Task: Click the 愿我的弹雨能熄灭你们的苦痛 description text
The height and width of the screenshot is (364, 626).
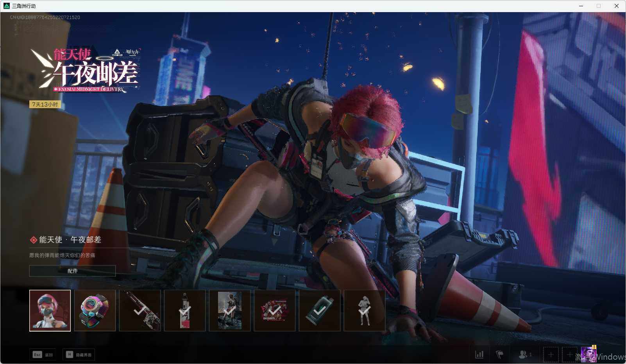Action: click(62, 255)
